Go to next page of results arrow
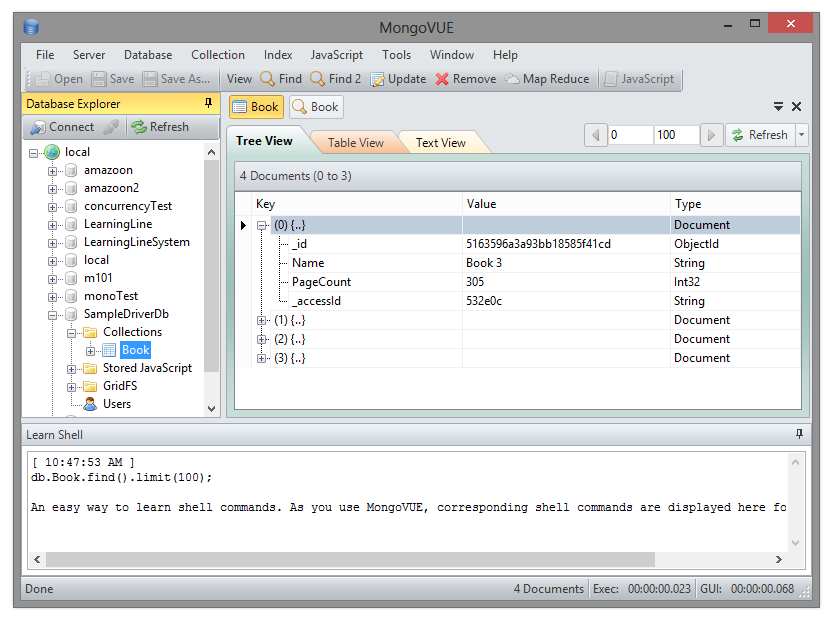Screen dimensions: 833x623 click(x=711, y=135)
